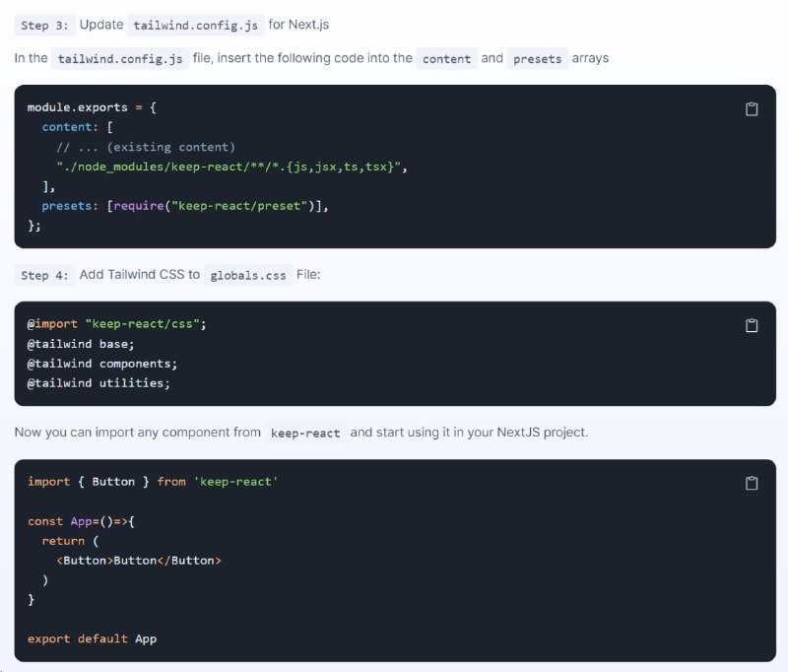Click the inline 'content' code tag
This screenshot has height=672, width=788.
pos(446,59)
